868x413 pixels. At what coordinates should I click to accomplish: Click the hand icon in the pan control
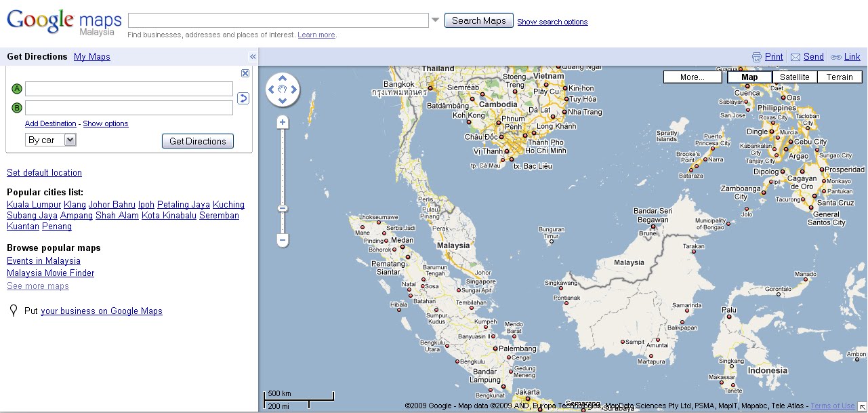point(283,90)
